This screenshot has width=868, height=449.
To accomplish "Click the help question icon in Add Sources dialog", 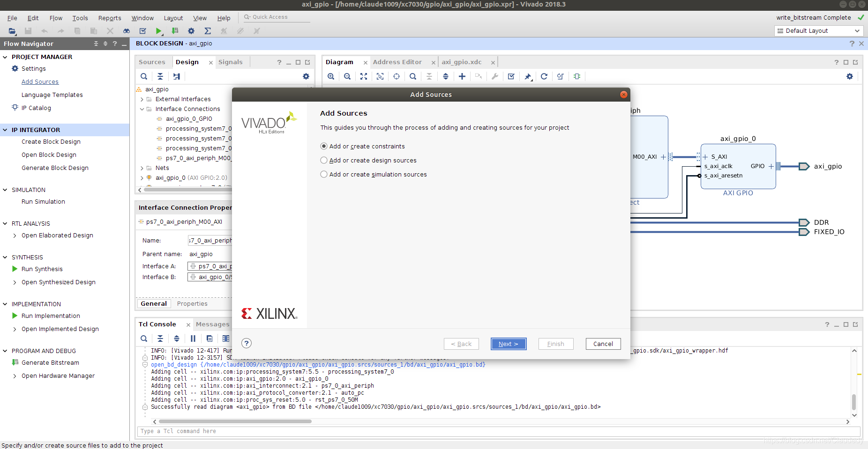I will pos(247,343).
